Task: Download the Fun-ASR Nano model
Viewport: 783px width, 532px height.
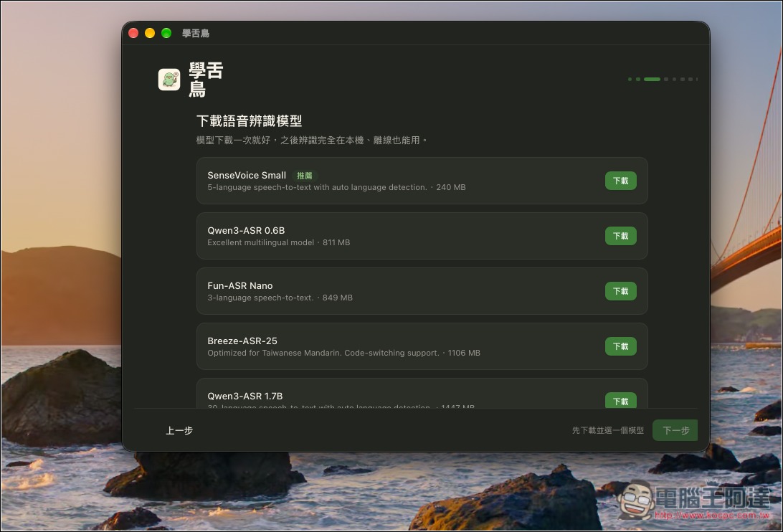Action: pos(621,291)
